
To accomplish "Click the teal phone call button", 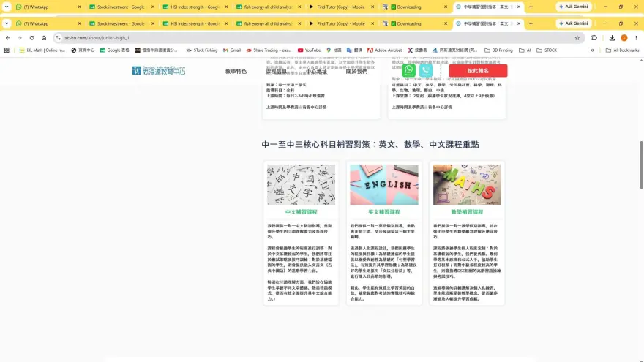I will coord(426,70).
